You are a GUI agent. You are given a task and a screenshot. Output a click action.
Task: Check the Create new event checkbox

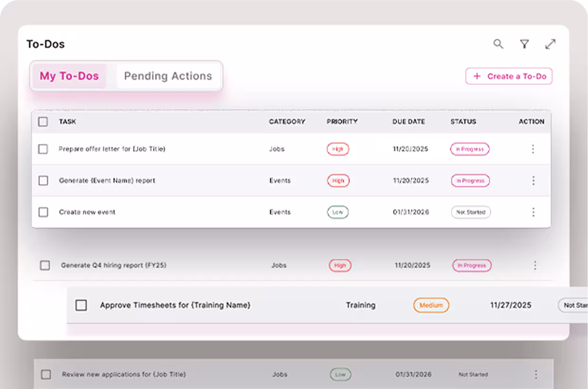43,212
